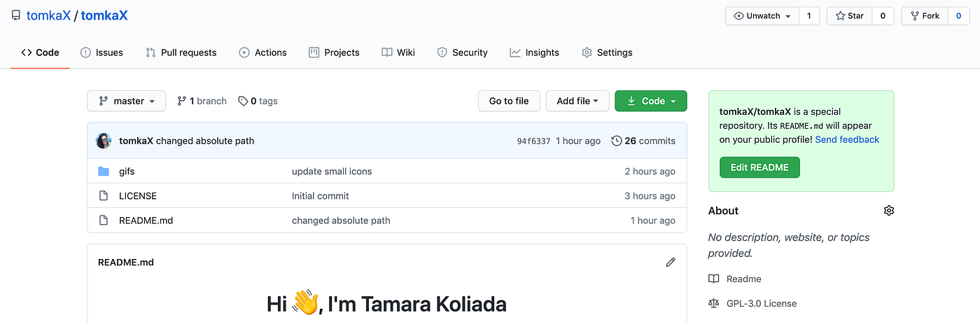Follow the Send feedback link

[847, 139]
